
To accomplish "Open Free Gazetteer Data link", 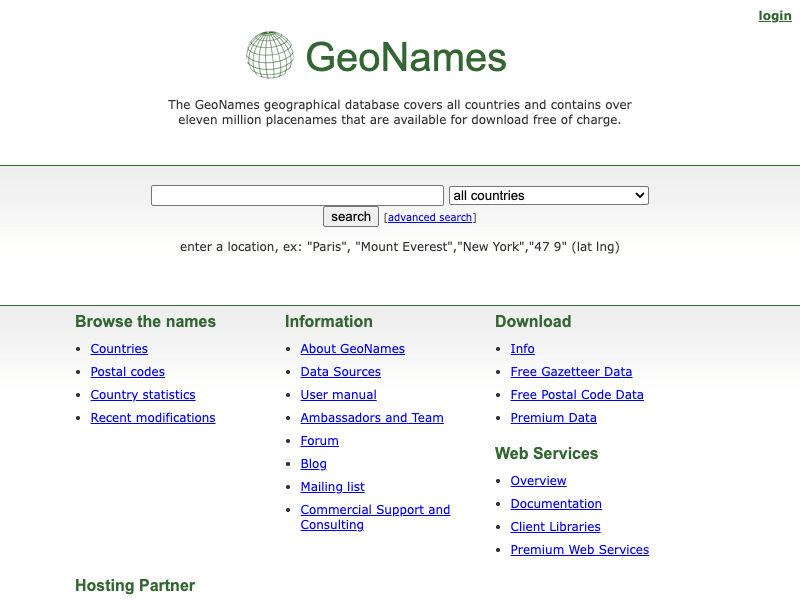I will [x=571, y=371].
